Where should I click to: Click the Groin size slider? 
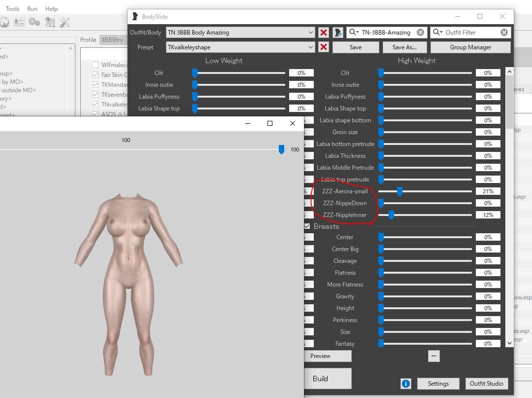425,132
